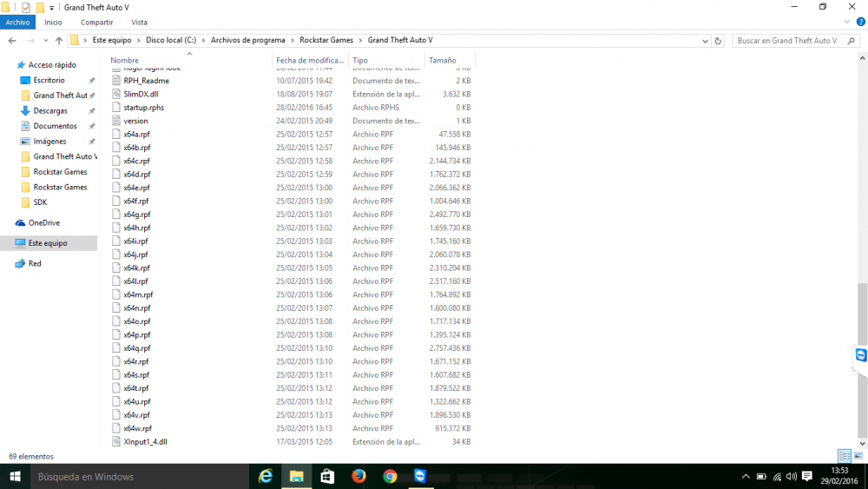Image resolution: width=868 pixels, height=489 pixels.
Task: Select the file x64w.rpf
Action: (x=137, y=428)
